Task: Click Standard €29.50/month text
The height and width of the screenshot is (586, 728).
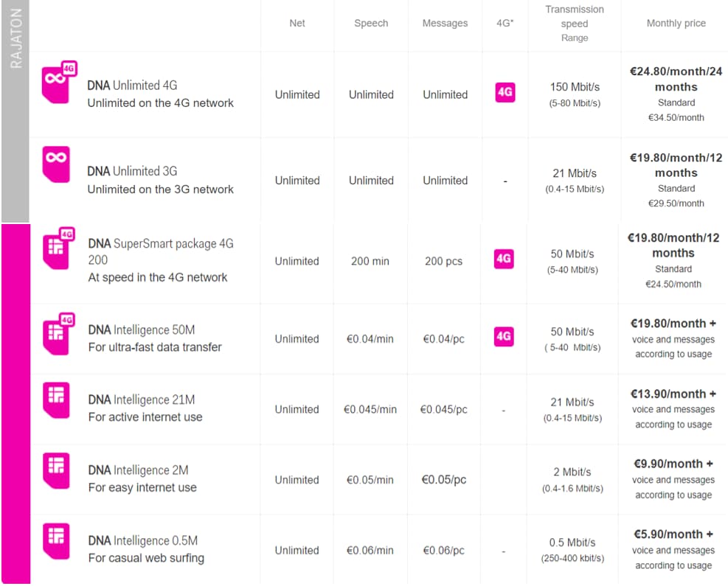Action: tap(676, 196)
